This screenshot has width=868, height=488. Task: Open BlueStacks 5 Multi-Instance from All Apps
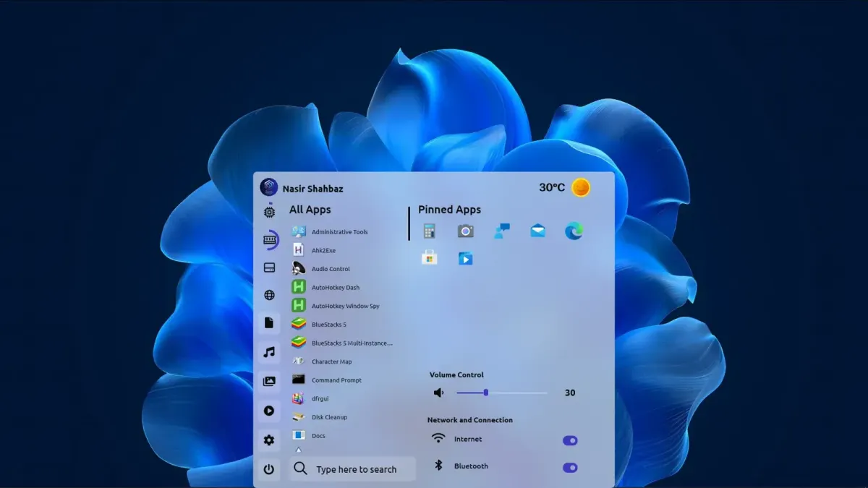pos(343,343)
